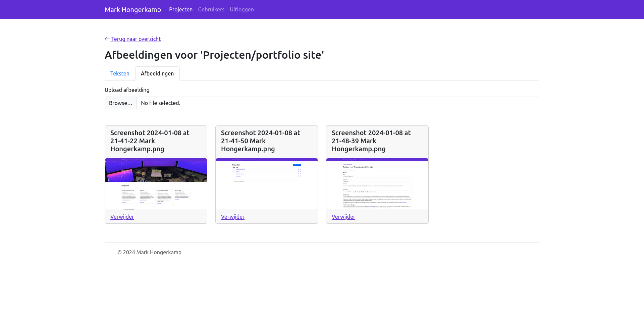Open the Projecten navigation item
The image size is (644, 324).
180,9
